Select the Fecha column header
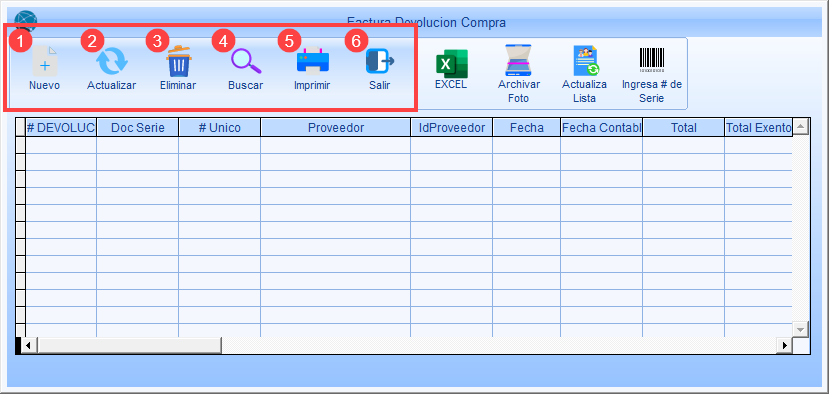829x394 pixels. click(527, 127)
